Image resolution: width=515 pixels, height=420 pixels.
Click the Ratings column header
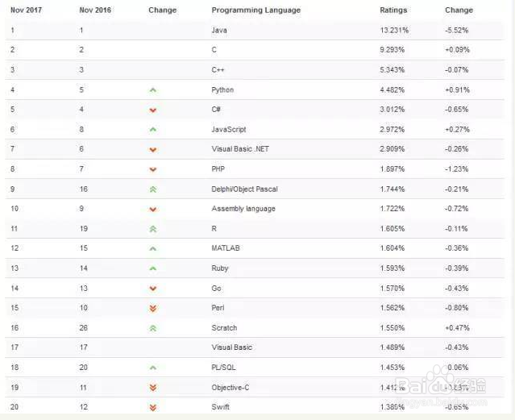(393, 10)
